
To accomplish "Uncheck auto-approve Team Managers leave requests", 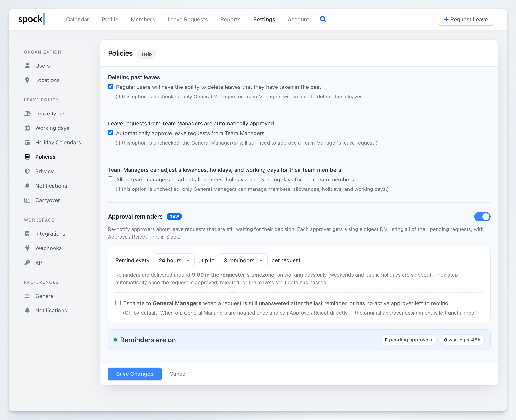I will coord(111,133).
